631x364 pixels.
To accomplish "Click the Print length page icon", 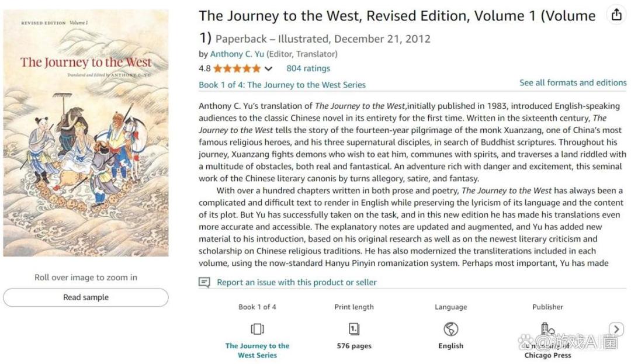I will [354, 329].
